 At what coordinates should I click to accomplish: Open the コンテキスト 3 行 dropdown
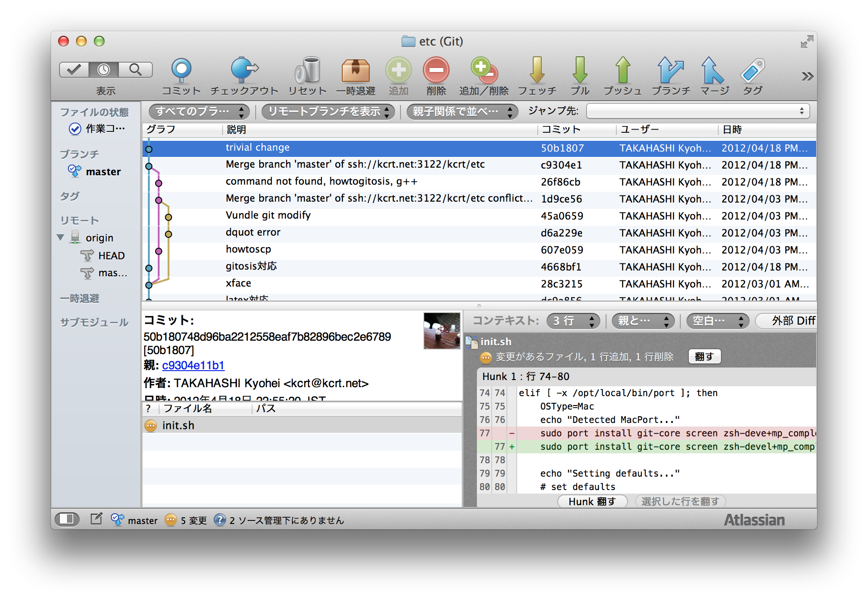(573, 321)
